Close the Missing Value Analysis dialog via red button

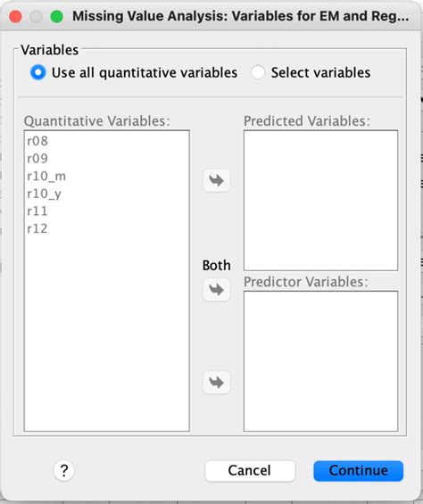point(15,17)
